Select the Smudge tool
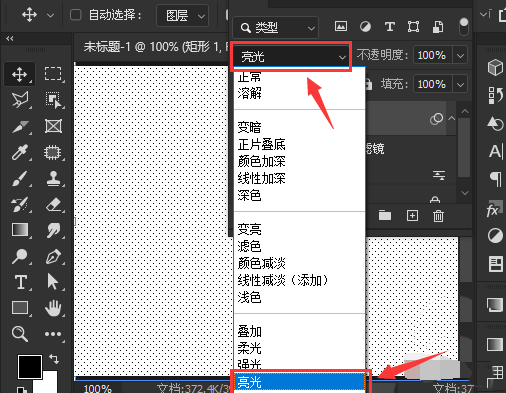506x393 pixels. [x=53, y=230]
